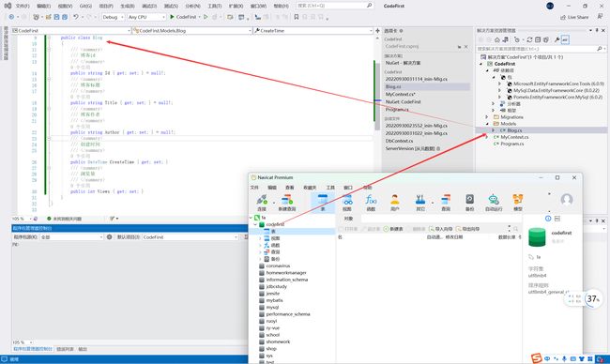Select information_schema database in Navicat
This screenshot has width=610, height=364.
[287, 280]
